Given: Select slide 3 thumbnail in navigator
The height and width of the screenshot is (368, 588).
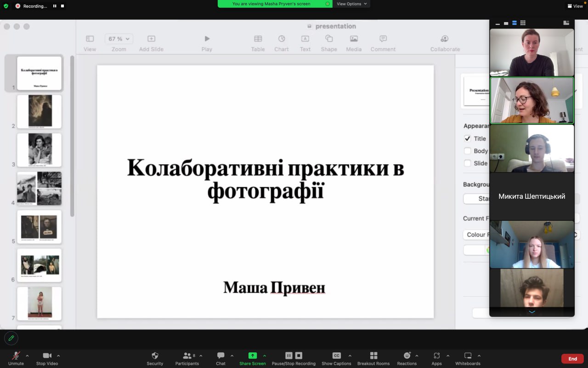Looking at the screenshot, I should click(x=39, y=150).
